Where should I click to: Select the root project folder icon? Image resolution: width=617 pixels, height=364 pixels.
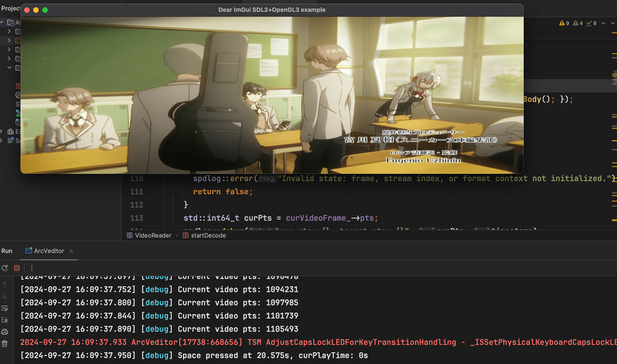point(10,23)
